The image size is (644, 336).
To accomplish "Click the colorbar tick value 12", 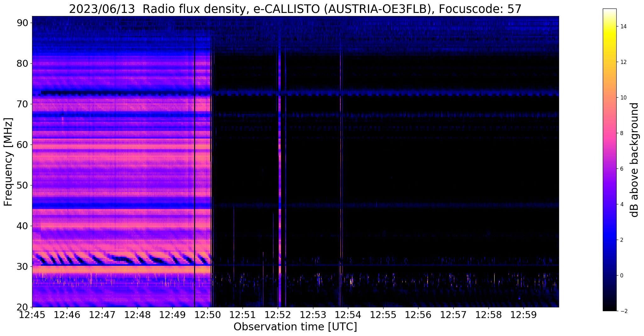I will (623, 62).
